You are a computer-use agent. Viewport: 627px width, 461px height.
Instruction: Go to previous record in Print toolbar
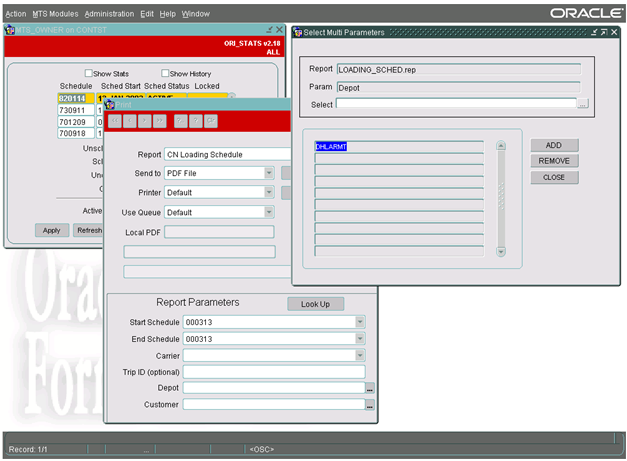(x=130, y=121)
